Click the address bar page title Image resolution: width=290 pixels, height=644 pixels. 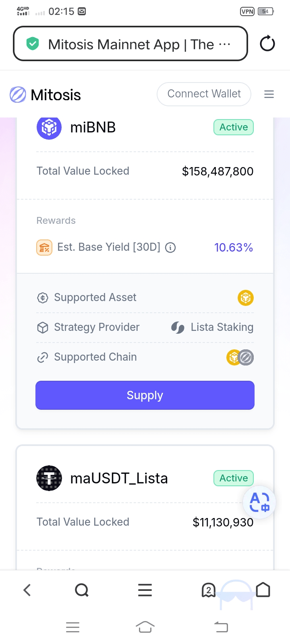[131, 44]
